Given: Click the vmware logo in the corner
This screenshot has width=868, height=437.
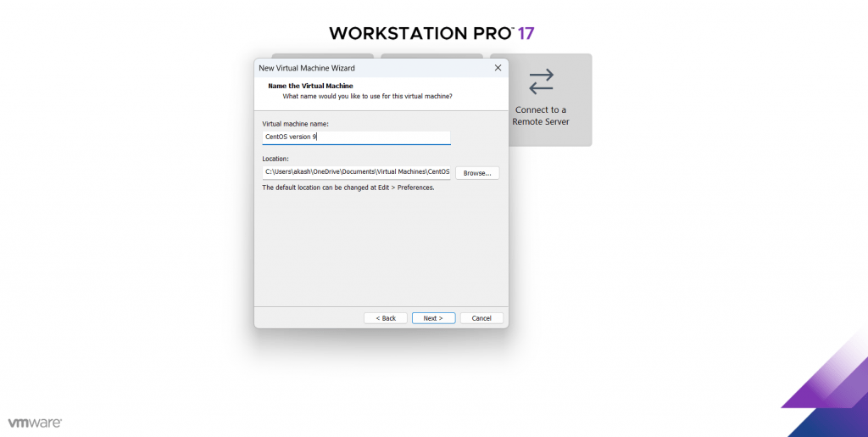Looking at the screenshot, I should (x=35, y=423).
